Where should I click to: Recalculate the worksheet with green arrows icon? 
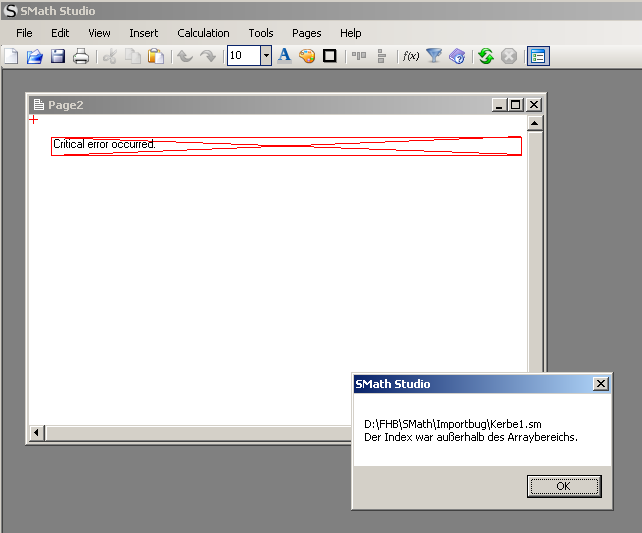pos(486,56)
